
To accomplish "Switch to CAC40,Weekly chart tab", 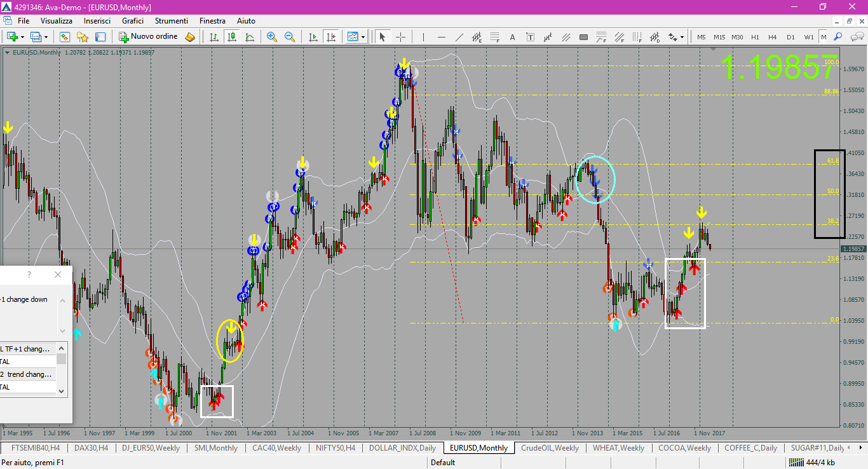I will tap(276, 448).
